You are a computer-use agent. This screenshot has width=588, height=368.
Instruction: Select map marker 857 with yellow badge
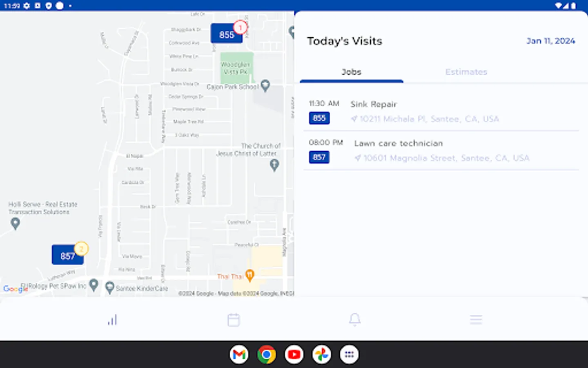[67, 255]
